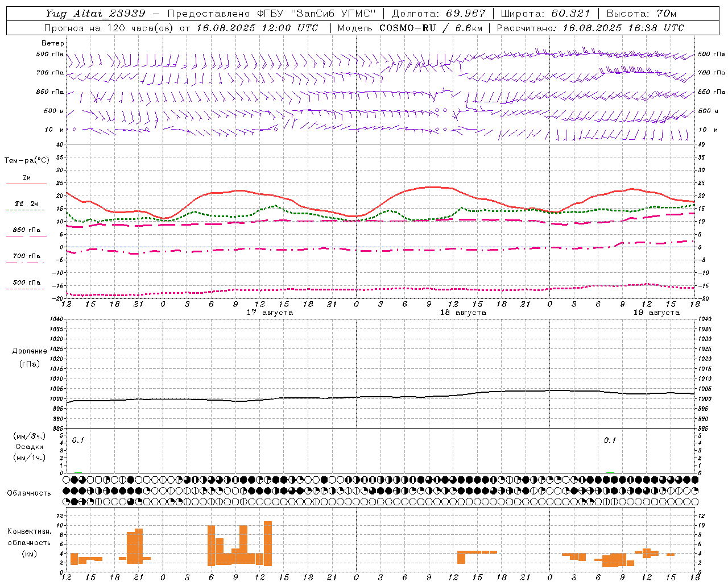Click the Тем-ра(°C) axis title
Viewport: 728px width, 582px height.
(27, 161)
